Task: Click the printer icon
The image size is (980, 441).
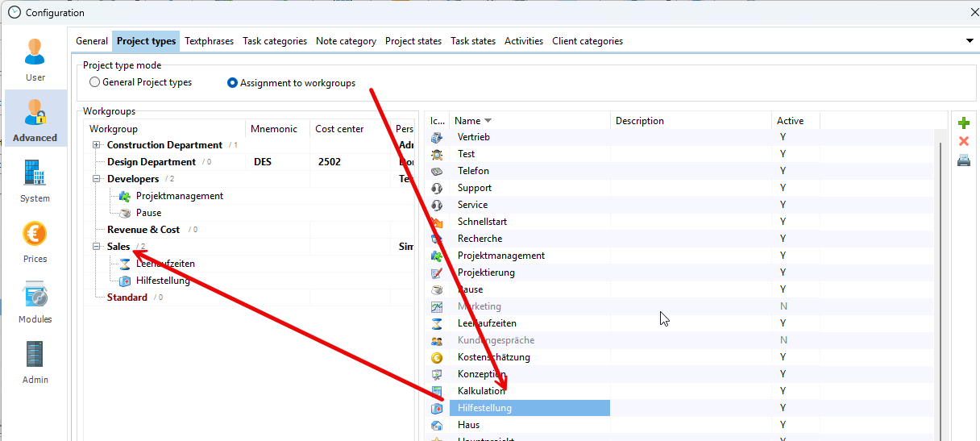Action: [x=963, y=160]
